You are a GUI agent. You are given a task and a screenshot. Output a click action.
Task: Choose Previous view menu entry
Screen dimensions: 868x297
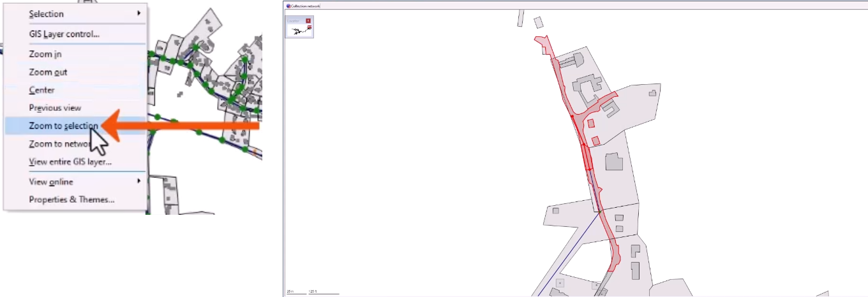[x=75, y=108]
